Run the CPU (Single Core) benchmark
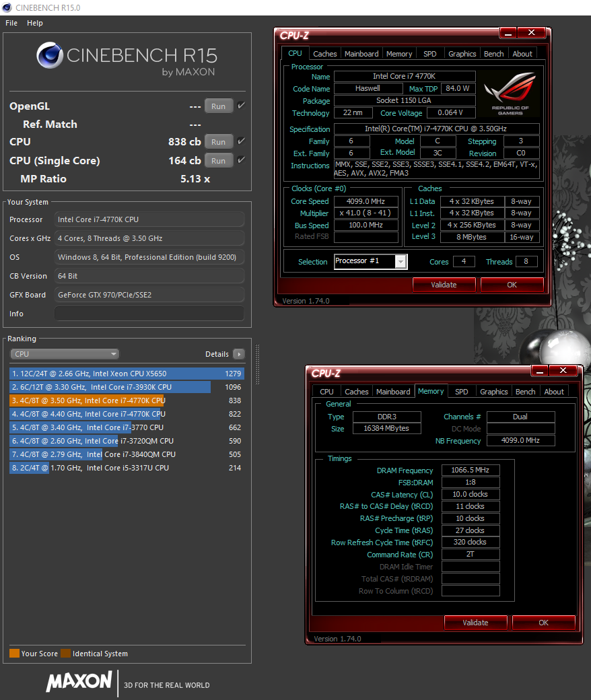The width and height of the screenshot is (591, 700). click(x=218, y=161)
